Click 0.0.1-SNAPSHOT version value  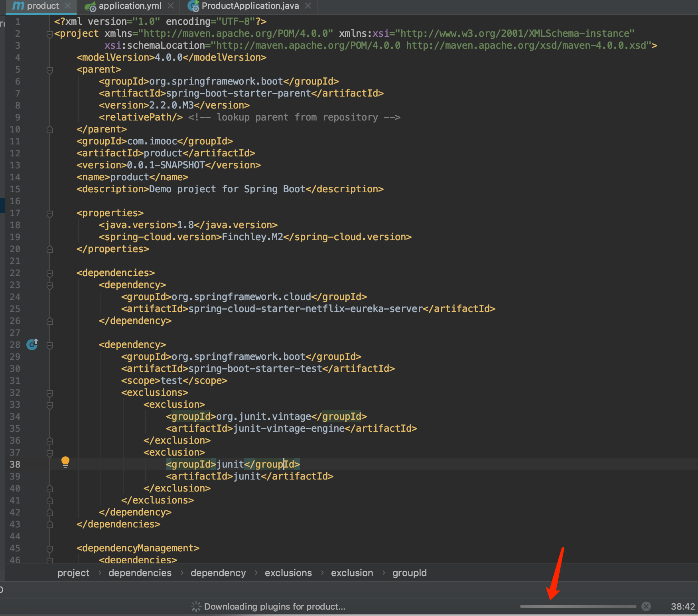166,165
